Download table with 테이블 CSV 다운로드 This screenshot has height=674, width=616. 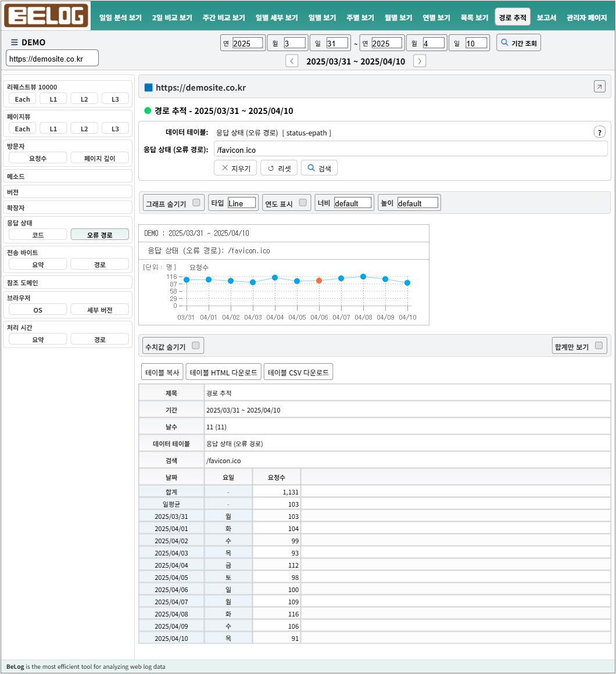click(298, 372)
